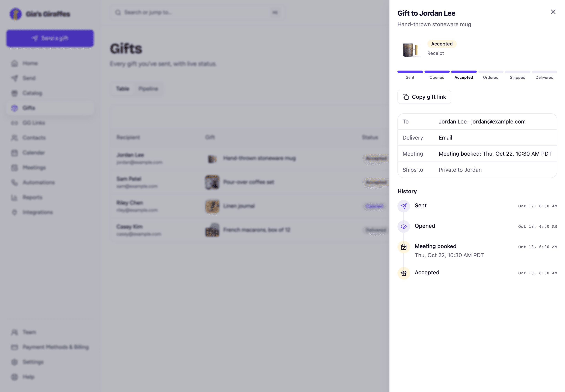The height and width of the screenshot is (392, 565).
Task: Click the copy icon in Copy gift link
Action: pos(406,97)
